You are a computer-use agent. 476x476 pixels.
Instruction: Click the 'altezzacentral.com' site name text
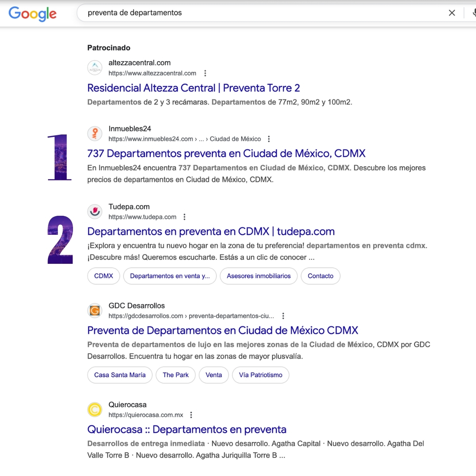(x=140, y=63)
